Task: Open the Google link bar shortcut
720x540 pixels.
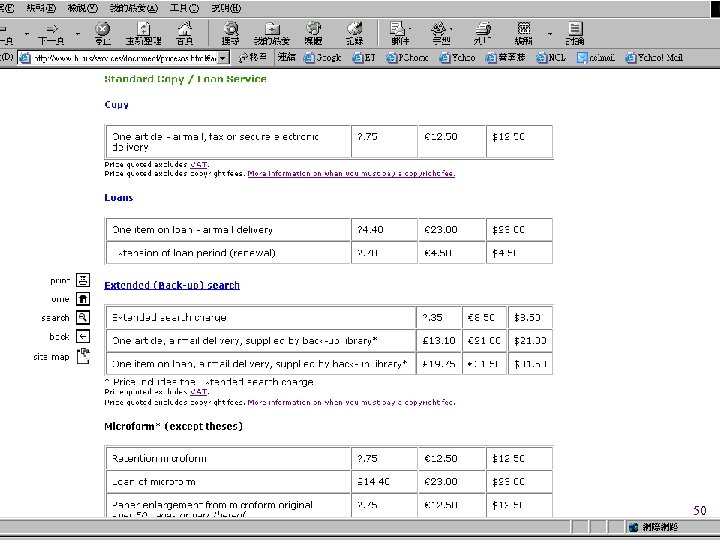Action: (x=322, y=57)
